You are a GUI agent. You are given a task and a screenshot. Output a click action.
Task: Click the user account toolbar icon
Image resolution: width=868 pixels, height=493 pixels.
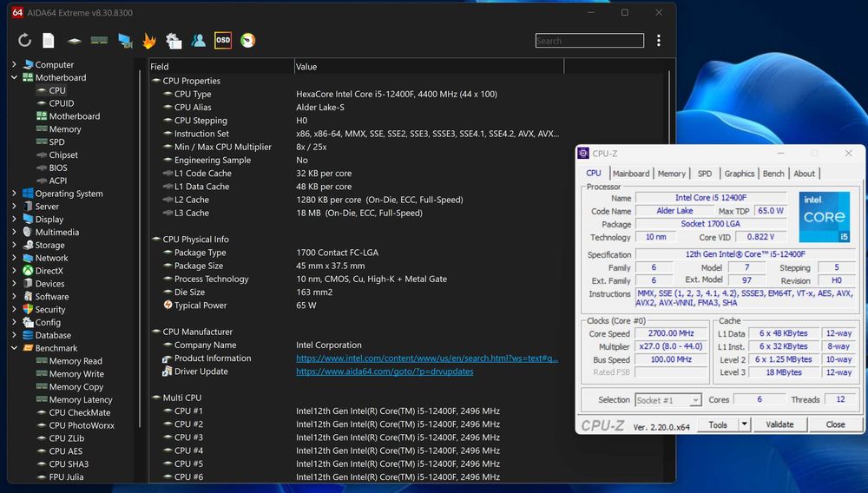click(x=198, y=41)
